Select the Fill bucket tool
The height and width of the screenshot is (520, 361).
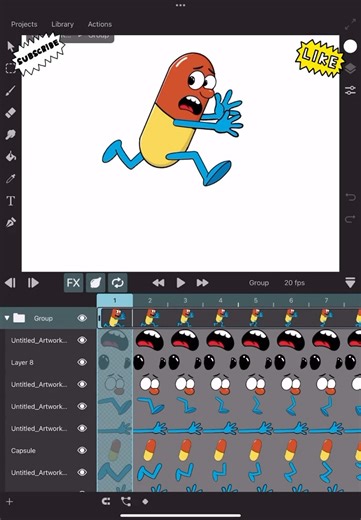pos(11,156)
